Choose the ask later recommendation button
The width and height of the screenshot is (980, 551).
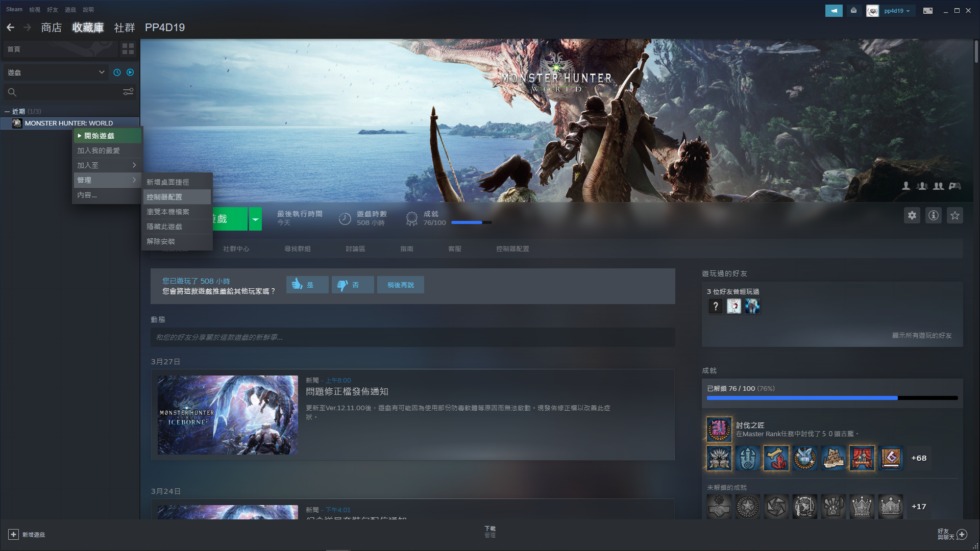click(x=400, y=285)
